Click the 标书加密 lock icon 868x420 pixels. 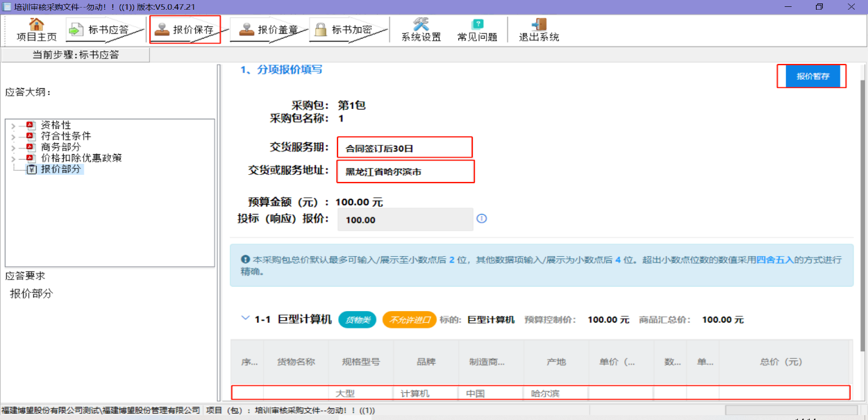point(320,30)
